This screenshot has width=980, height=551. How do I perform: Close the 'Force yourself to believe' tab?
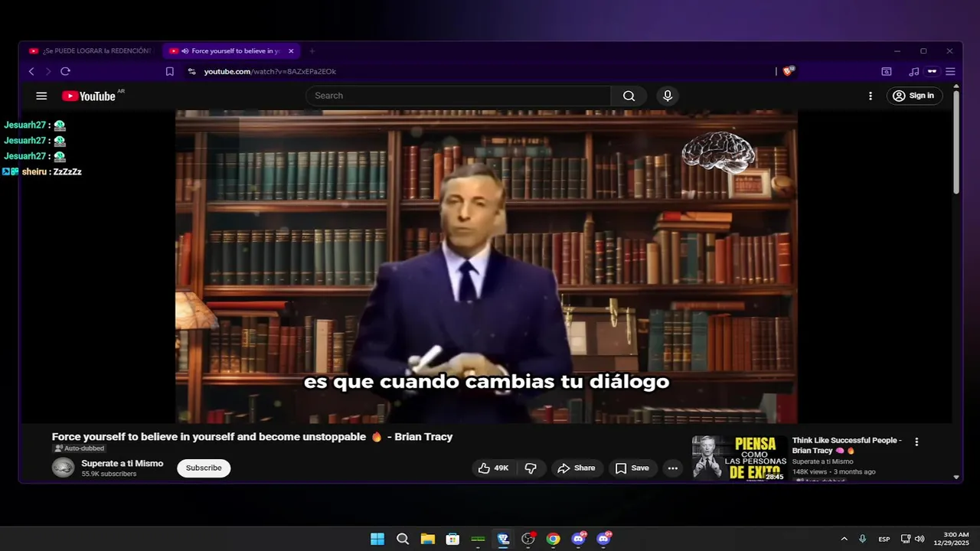pos(291,51)
